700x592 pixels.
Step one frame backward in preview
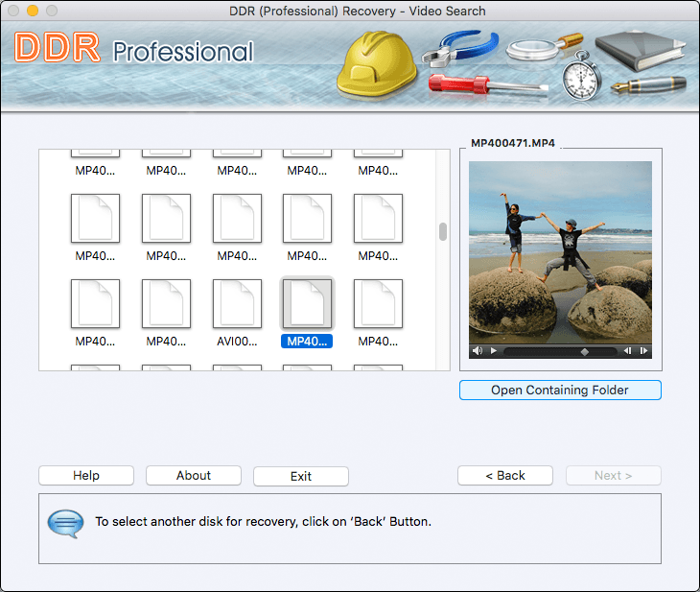pos(627,351)
